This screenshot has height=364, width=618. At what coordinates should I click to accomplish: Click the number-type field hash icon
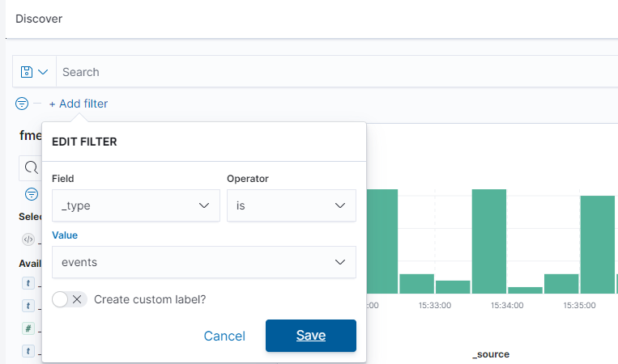click(x=28, y=328)
